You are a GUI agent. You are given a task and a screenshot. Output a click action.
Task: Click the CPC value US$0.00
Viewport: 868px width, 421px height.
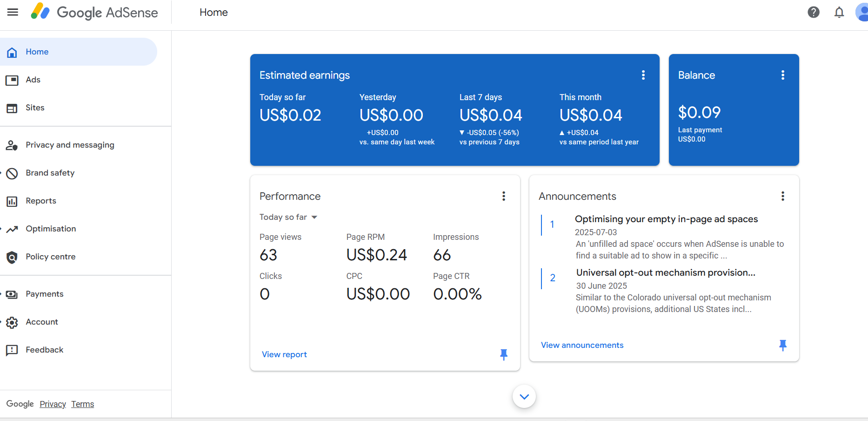(378, 294)
